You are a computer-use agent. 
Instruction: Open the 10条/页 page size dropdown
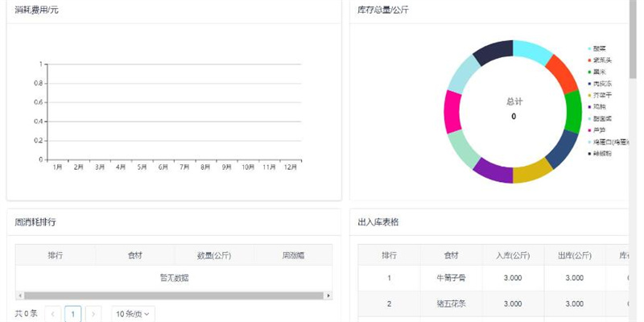pyautogui.click(x=133, y=314)
